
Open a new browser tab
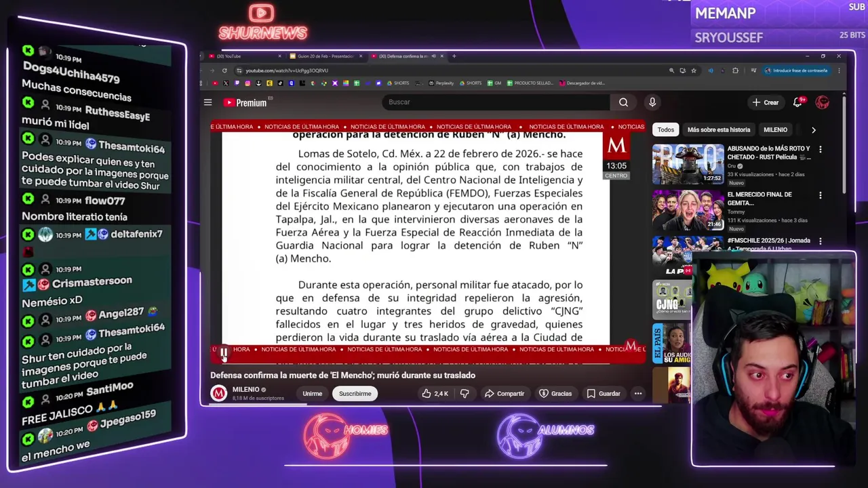pos(454,56)
